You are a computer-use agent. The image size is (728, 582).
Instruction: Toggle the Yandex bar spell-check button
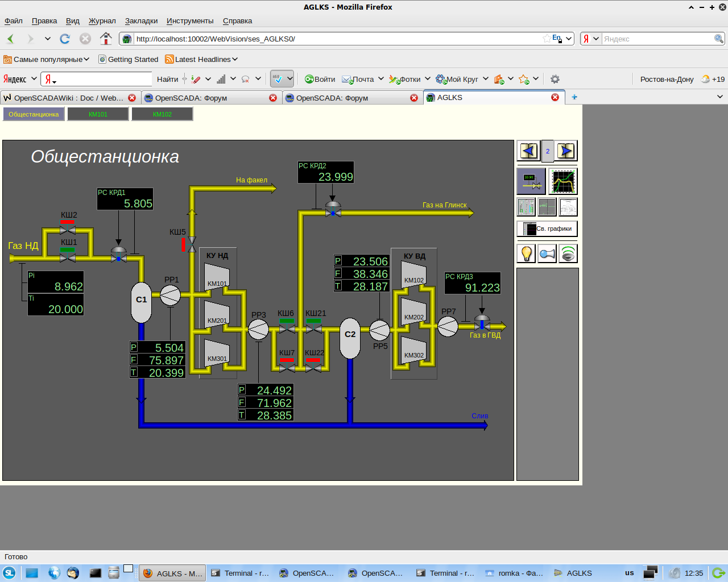278,79
